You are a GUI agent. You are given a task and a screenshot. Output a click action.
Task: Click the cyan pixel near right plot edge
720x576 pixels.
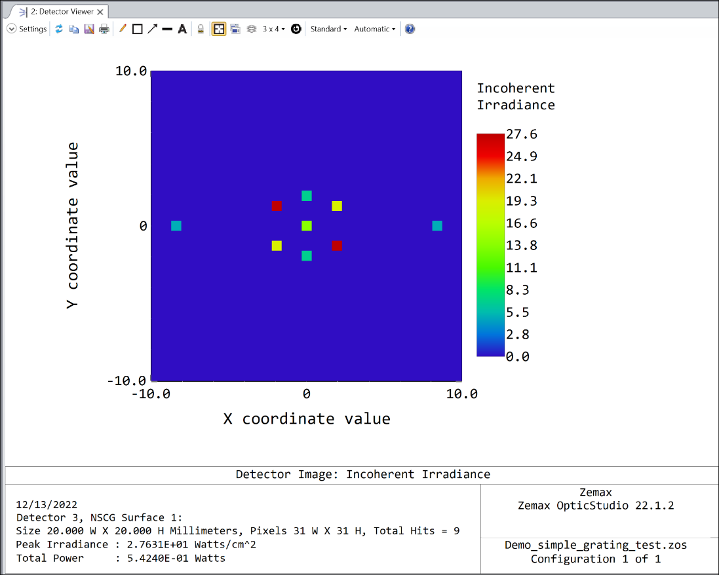pos(437,226)
